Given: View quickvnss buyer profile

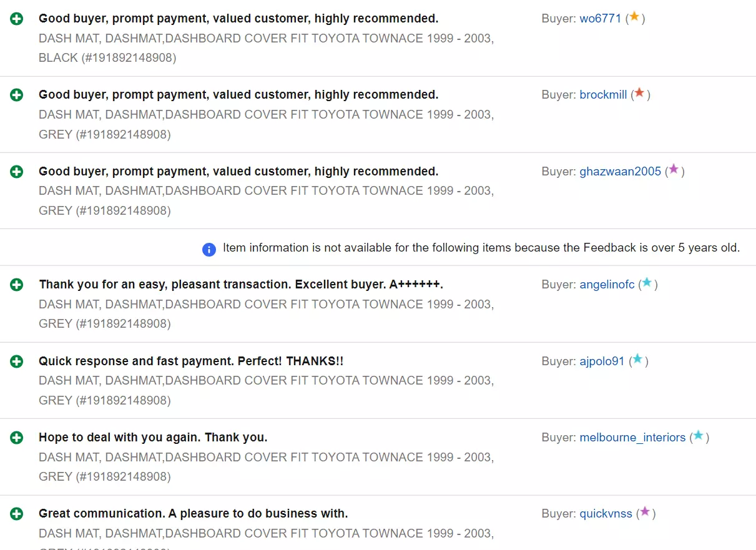Looking at the screenshot, I should 606,514.
